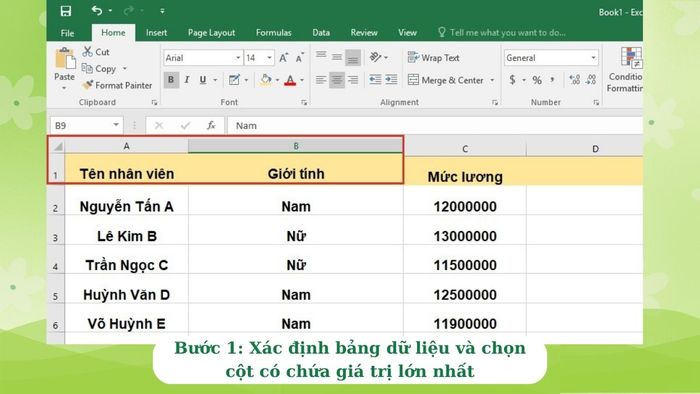This screenshot has height=394, width=700.
Task: Click Wrap Text button
Action: (433, 58)
